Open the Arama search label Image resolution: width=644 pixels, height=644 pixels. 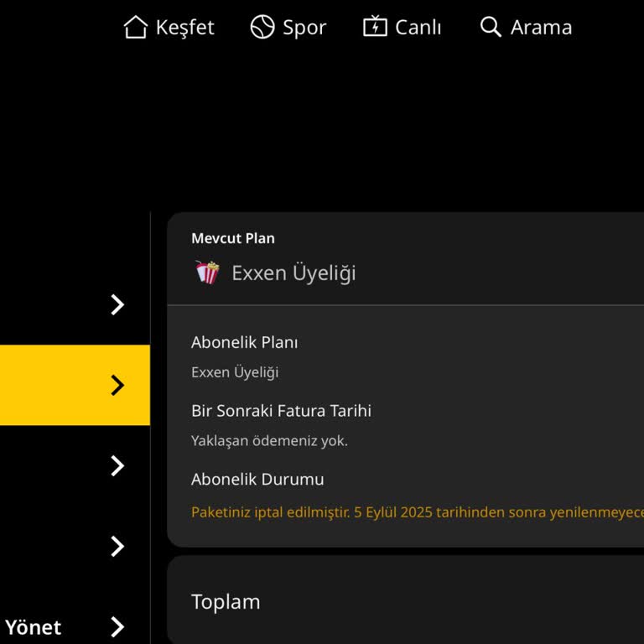[541, 27]
